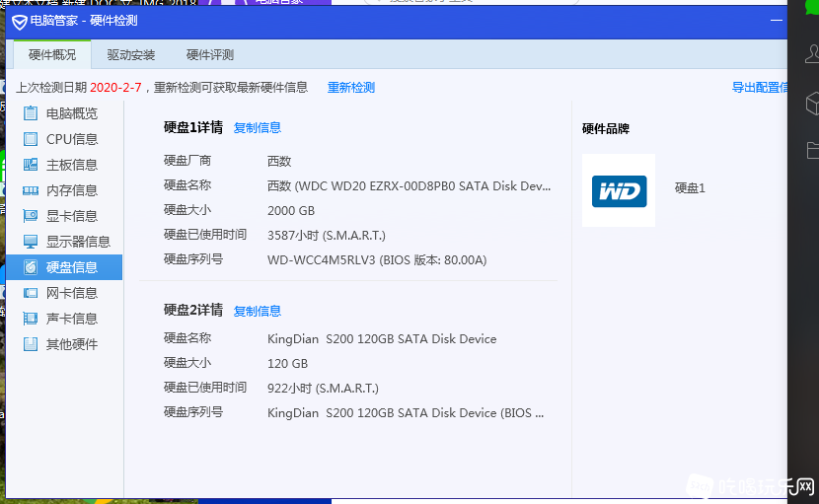
Task: Click the 导出配置信息 link
Action: point(760,87)
